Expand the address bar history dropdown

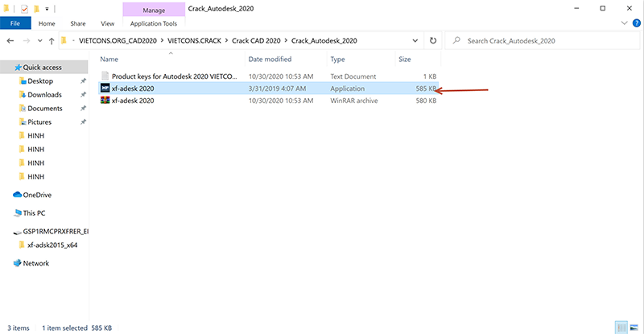point(415,41)
